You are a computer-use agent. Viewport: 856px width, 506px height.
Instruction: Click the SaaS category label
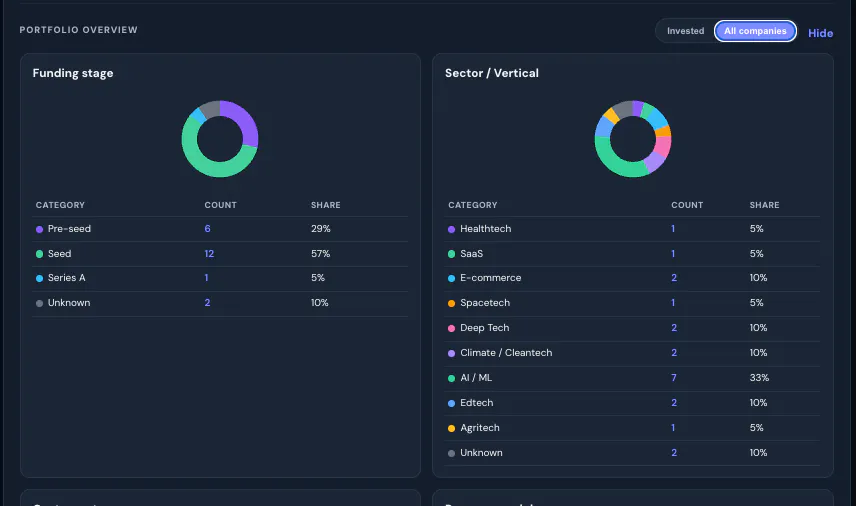[472, 254]
